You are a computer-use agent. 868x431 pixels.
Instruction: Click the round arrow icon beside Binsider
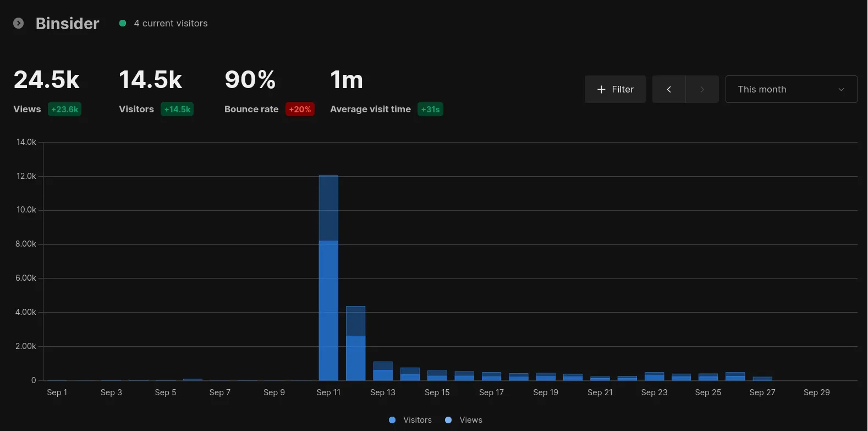pyautogui.click(x=19, y=23)
